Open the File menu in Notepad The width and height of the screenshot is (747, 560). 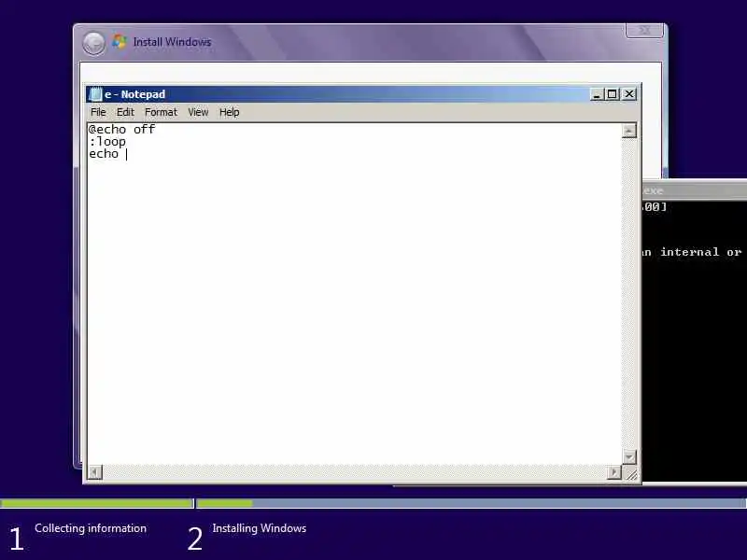click(98, 112)
